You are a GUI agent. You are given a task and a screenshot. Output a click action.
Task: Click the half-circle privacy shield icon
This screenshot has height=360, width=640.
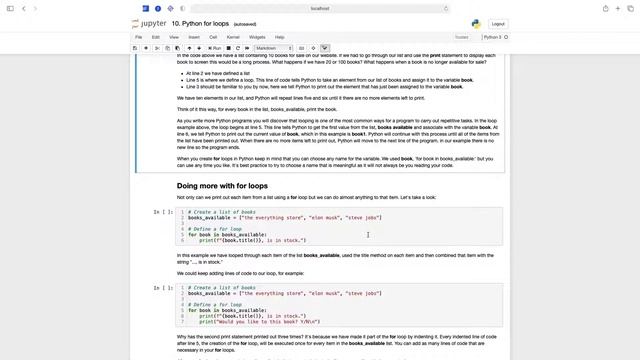[x=182, y=8]
